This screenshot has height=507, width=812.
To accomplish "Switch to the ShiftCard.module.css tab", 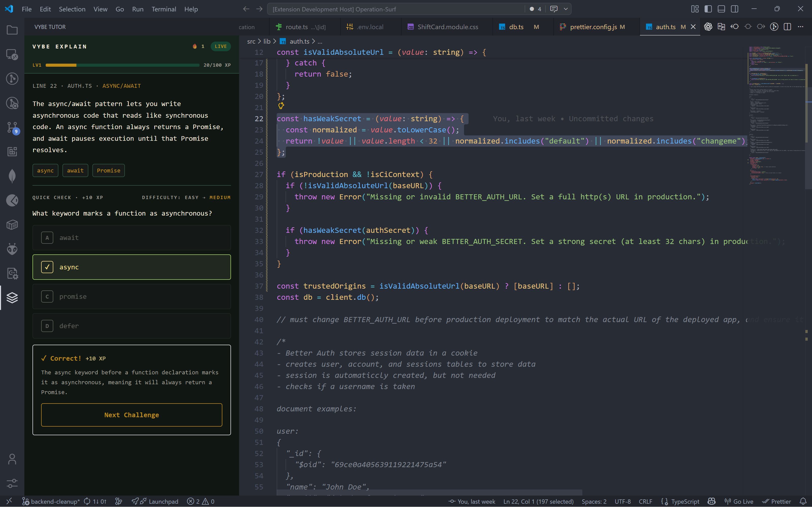I will click(447, 27).
